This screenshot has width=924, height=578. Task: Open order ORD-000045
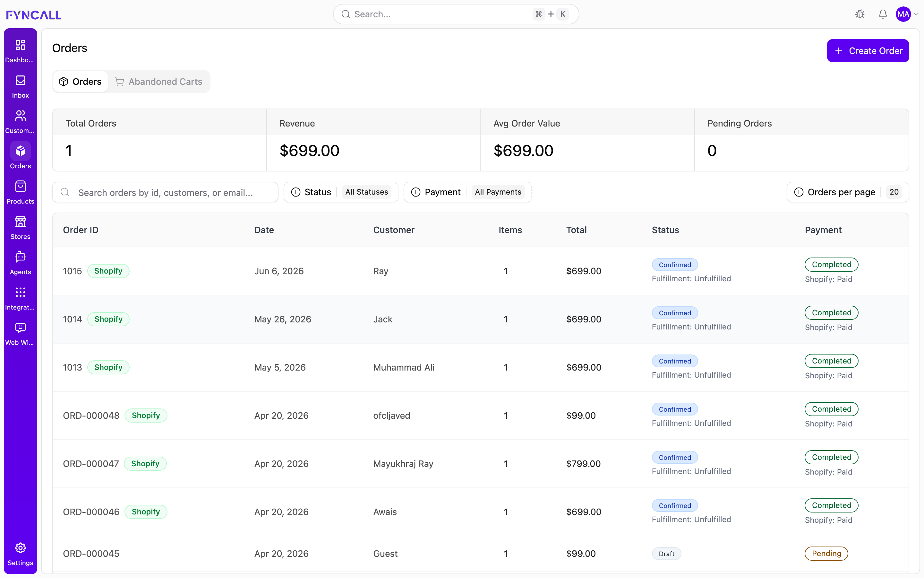click(x=480, y=554)
